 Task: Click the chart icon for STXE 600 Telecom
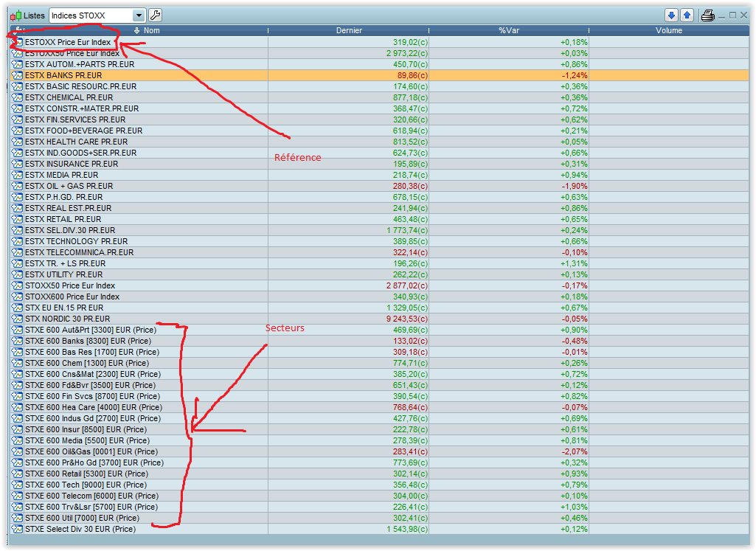pos(18,496)
